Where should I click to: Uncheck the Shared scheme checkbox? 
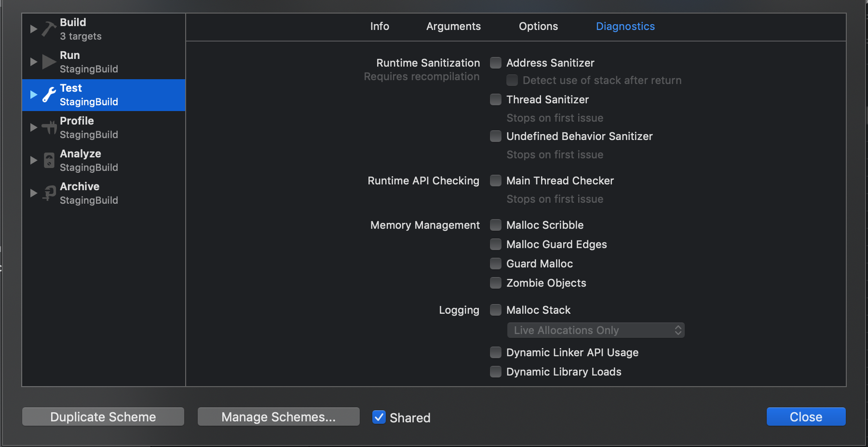click(379, 417)
